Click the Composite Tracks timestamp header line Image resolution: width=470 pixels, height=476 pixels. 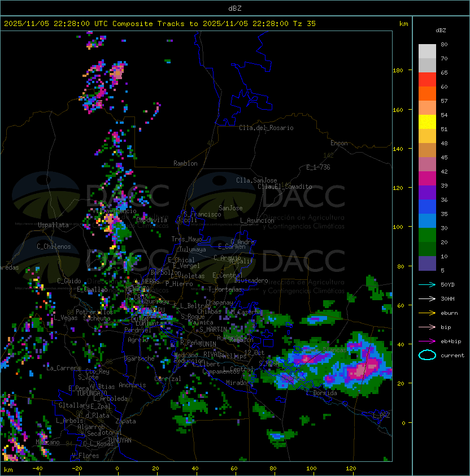160,24
